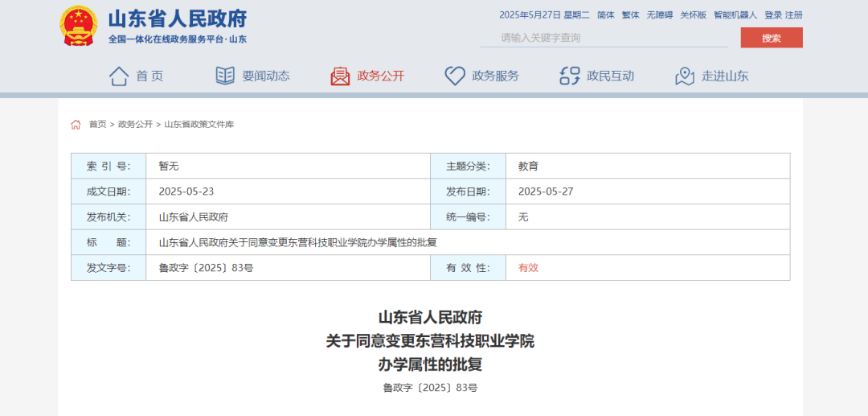Click the 发布机关 value 山东省人民政府
Screen dimensions: 868x416
point(194,217)
